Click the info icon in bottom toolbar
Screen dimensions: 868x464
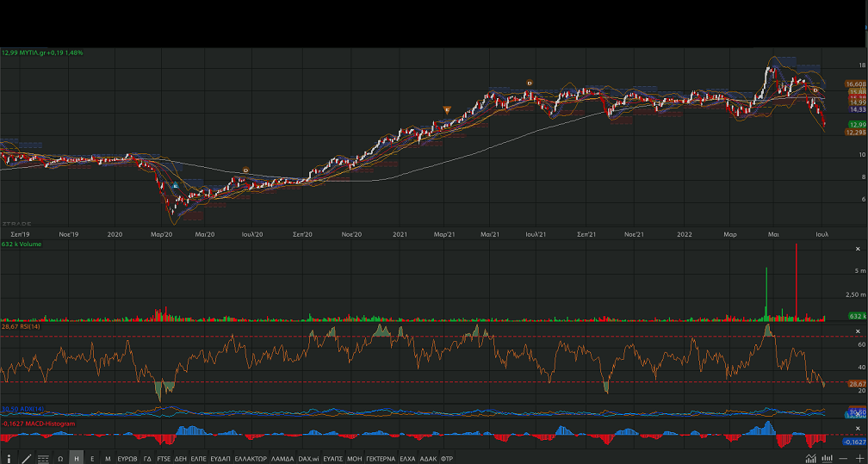[x=9, y=459]
